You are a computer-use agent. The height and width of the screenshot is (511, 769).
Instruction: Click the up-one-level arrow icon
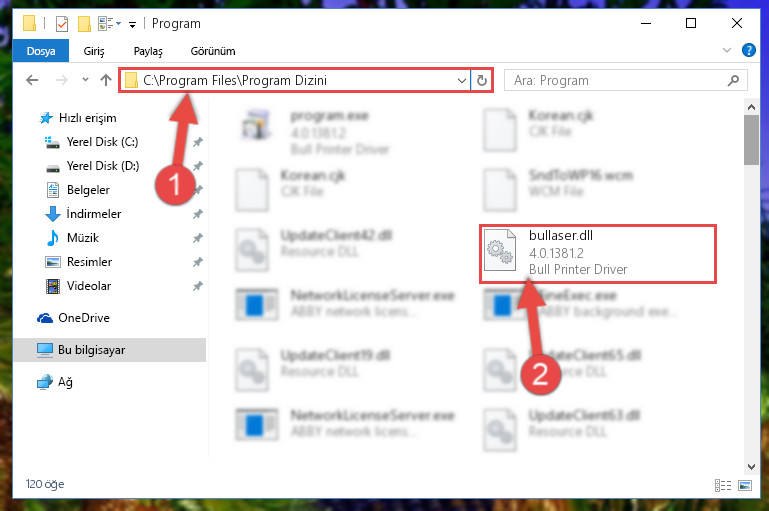[x=106, y=80]
